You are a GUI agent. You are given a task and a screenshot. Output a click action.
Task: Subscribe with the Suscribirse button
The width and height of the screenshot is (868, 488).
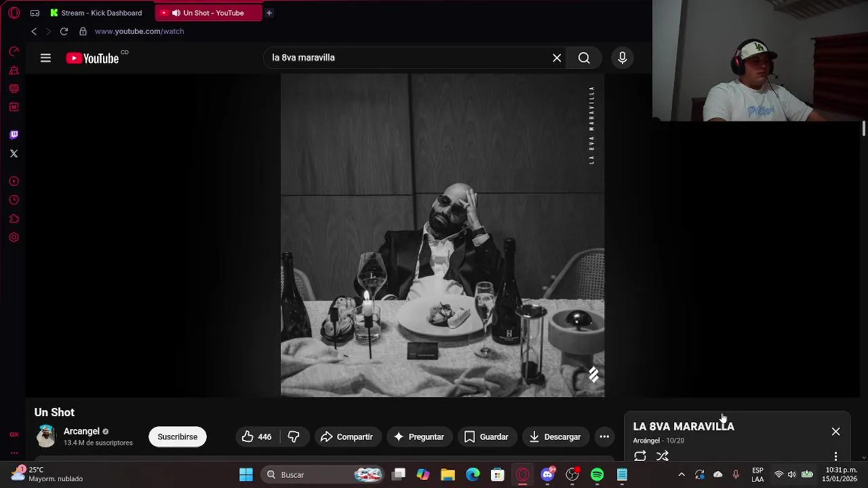178,437
